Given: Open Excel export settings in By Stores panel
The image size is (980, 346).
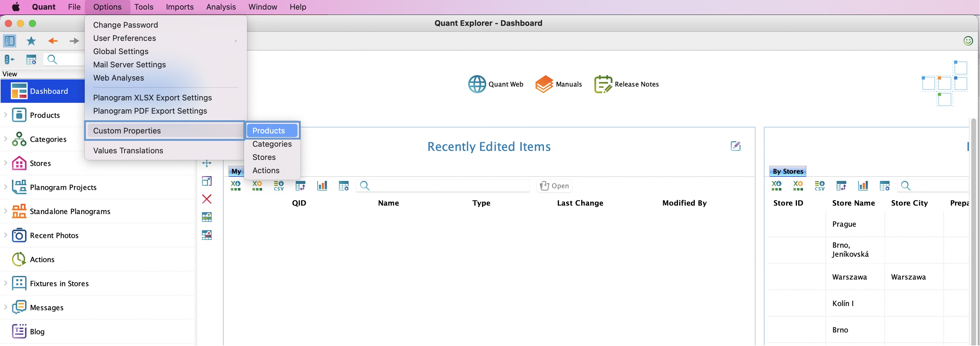Looking at the screenshot, I should [798, 186].
